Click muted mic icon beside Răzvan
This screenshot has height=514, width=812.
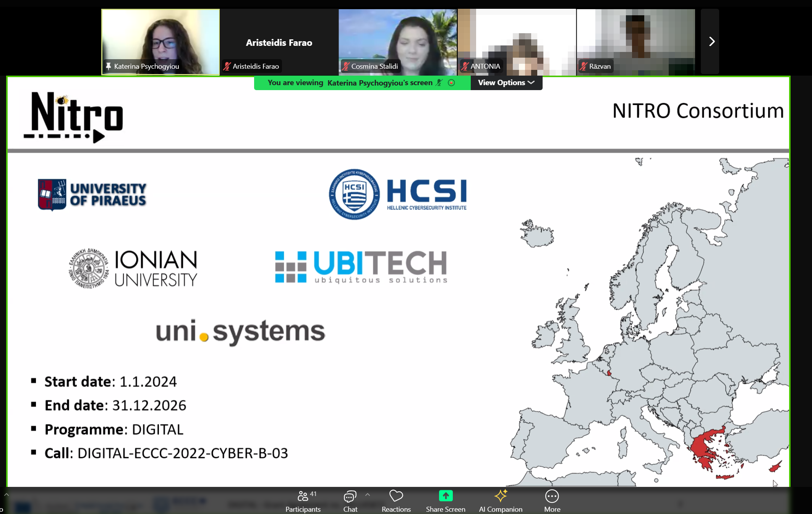(583, 66)
